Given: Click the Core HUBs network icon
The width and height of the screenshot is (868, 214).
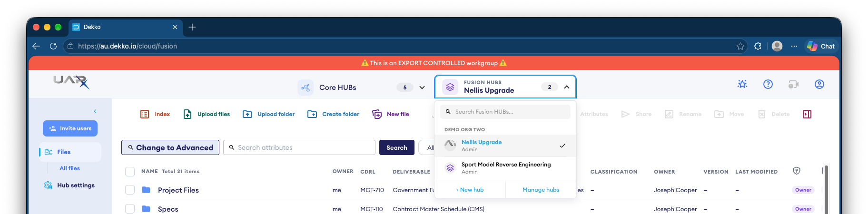Looking at the screenshot, I should tap(306, 88).
